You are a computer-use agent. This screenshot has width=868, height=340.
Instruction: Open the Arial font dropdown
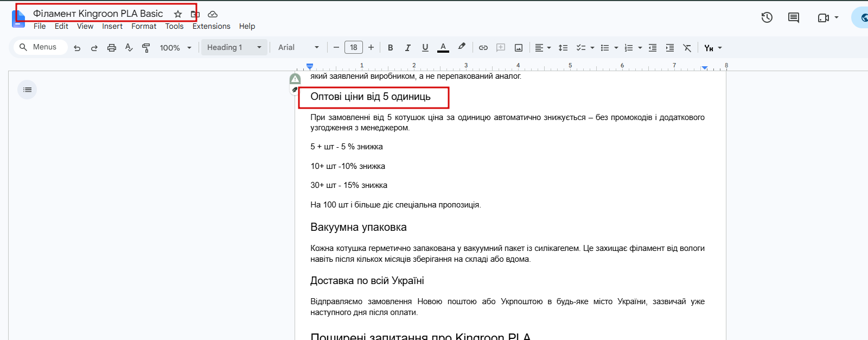[x=298, y=47]
